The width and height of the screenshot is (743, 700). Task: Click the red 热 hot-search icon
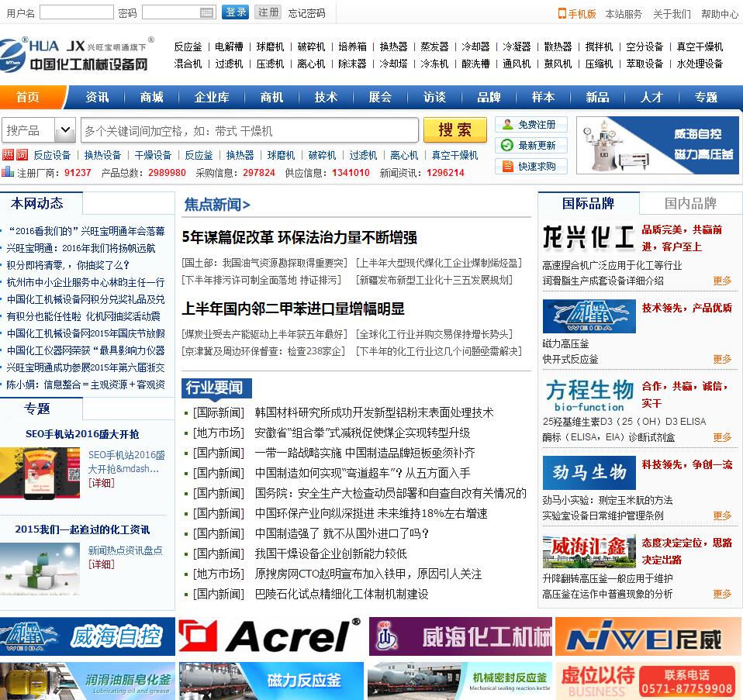[x=8, y=155]
